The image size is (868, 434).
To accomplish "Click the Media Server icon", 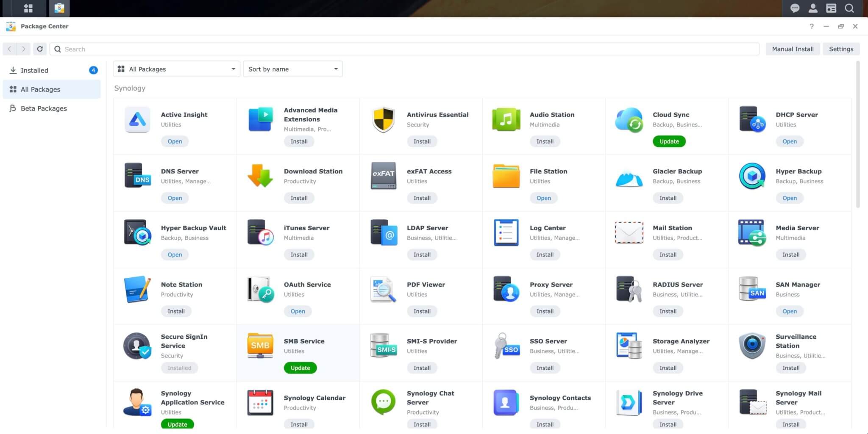I will click(x=752, y=232).
